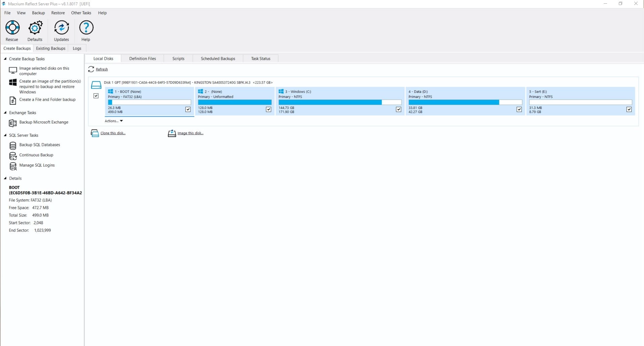Open the Definition Files tab
The width and height of the screenshot is (644, 346).
(142, 59)
